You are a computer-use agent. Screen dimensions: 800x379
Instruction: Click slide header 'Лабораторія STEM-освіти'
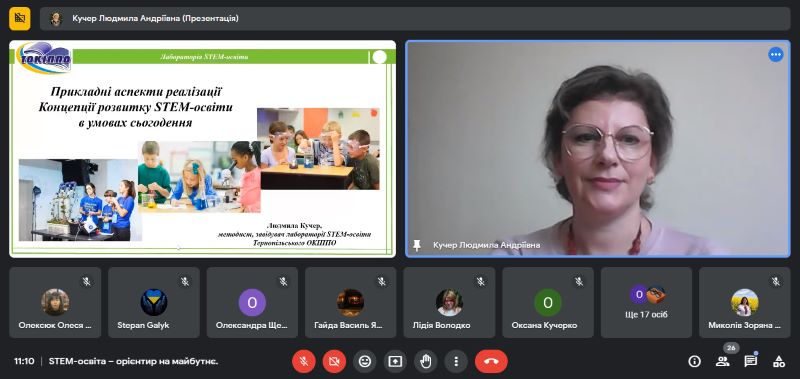point(204,57)
